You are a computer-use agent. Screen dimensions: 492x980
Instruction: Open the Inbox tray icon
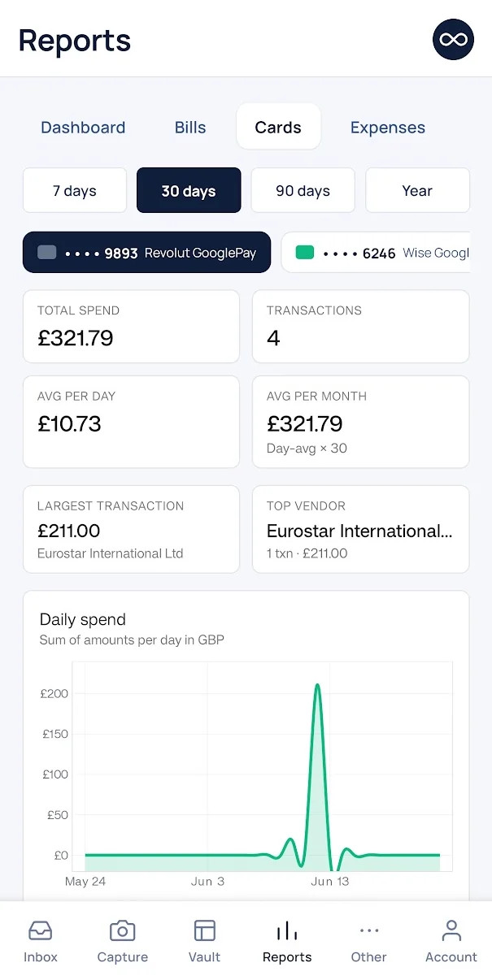(x=41, y=930)
